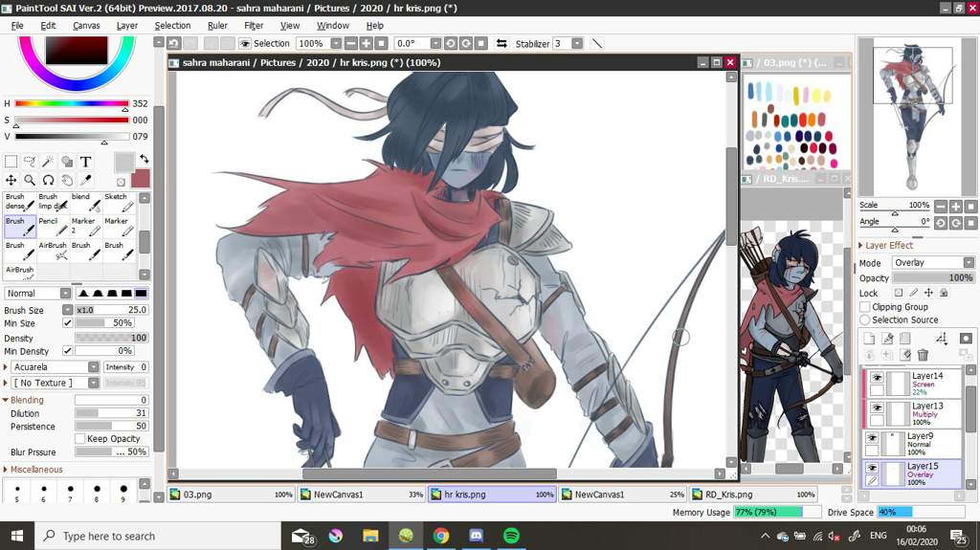Viewport: 980px width, 550px height.
Task: Choose the AirBrush preset beside Pencil row
Action: [53, 251]
